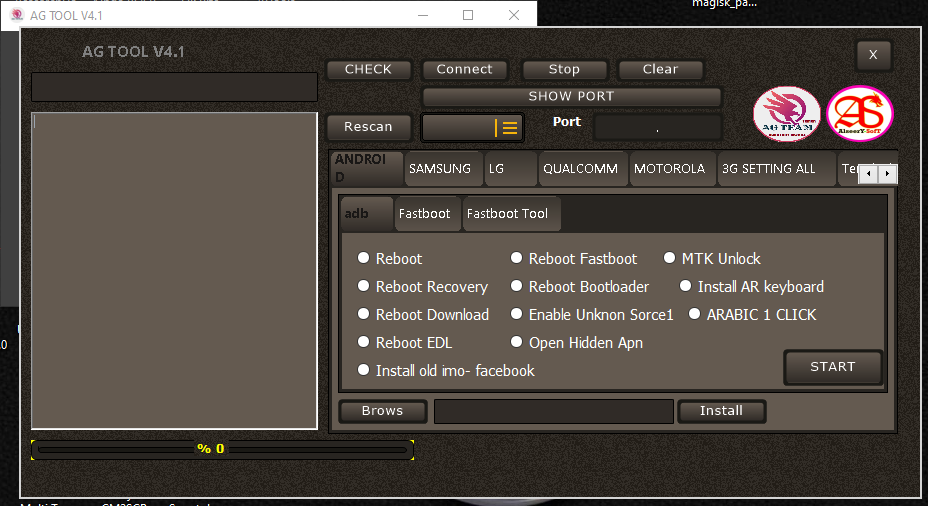Maximize the AG TOOL V4.1 window
Screen dimensions: 928x506
point(468,15)
